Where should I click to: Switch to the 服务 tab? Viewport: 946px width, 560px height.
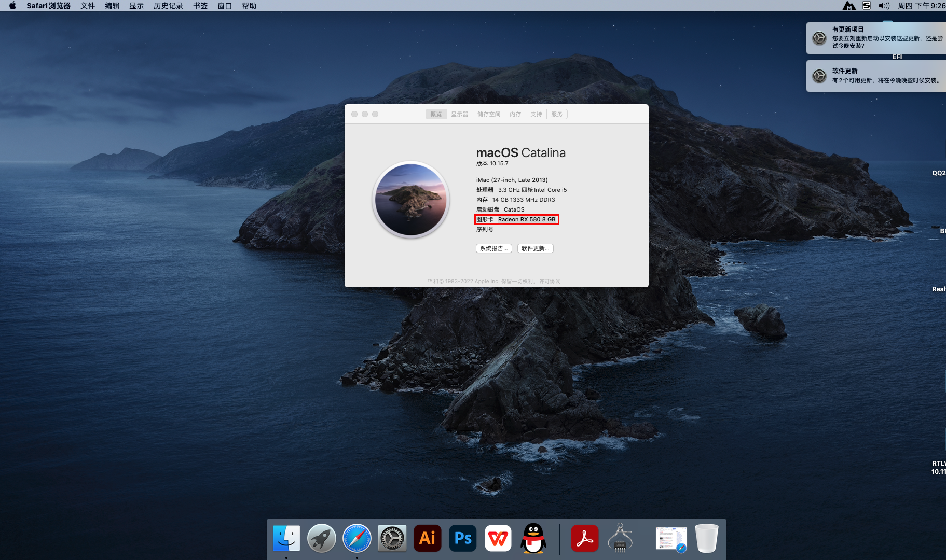coord(557,114)
